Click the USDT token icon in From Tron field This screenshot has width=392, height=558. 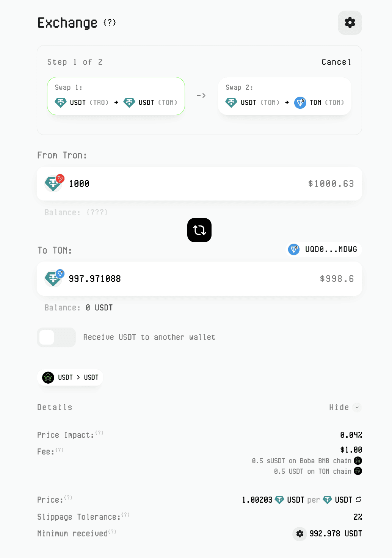(53, 183)
